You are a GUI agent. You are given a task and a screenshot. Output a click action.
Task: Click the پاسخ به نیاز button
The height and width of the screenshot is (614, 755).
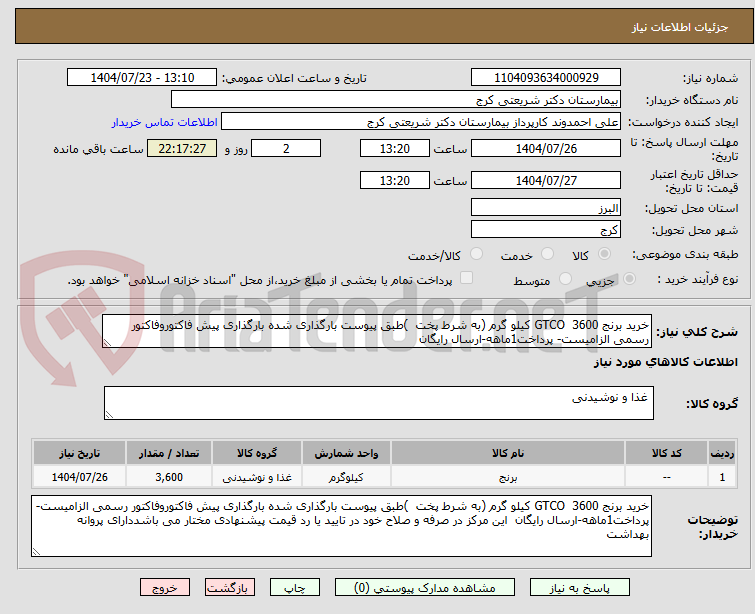(580, 588)
